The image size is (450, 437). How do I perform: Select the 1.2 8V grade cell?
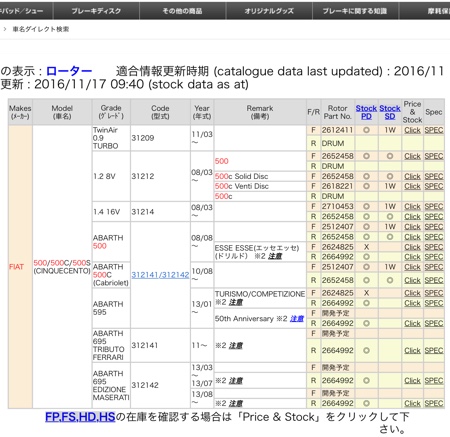(x=111, y=176)
